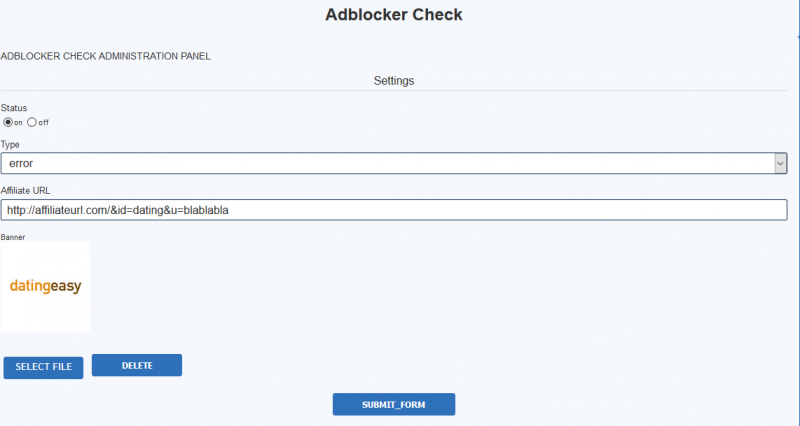The height and width of the screenshot is (426, 800).
Task: Select the "on" Status radio button
Action: tap(8, 122)
